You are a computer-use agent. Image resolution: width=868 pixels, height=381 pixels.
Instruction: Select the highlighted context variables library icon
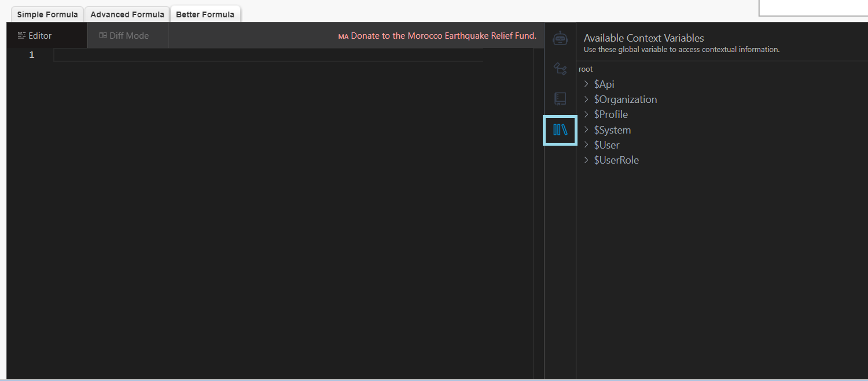[x=560, y=130]
